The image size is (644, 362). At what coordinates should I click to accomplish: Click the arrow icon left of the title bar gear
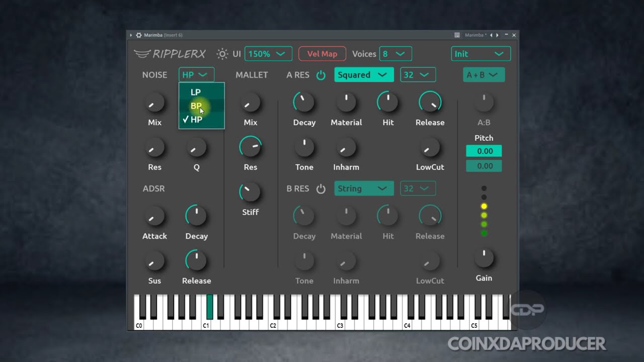pos(131,35)
